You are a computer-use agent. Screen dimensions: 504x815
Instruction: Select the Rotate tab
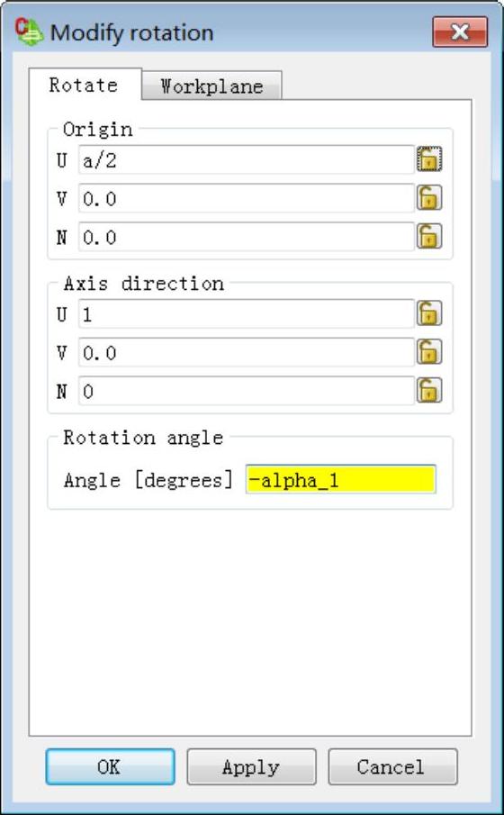pyautogui.click(x=85, y=85)
